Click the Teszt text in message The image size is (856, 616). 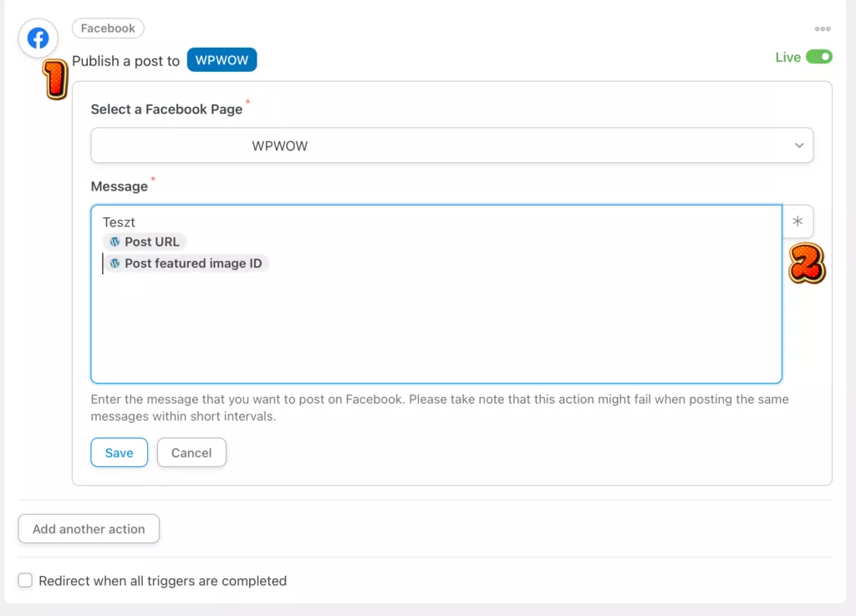click(119, 222)
